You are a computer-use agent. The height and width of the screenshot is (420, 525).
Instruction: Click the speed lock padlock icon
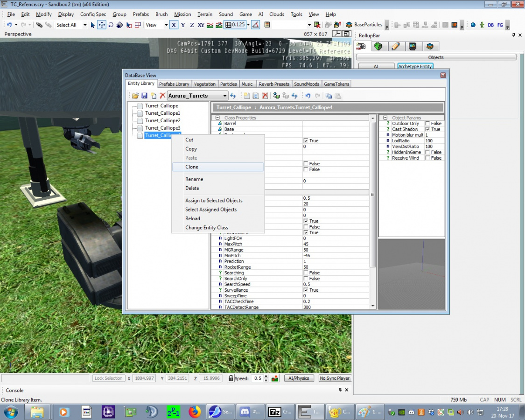coord(231,378)
